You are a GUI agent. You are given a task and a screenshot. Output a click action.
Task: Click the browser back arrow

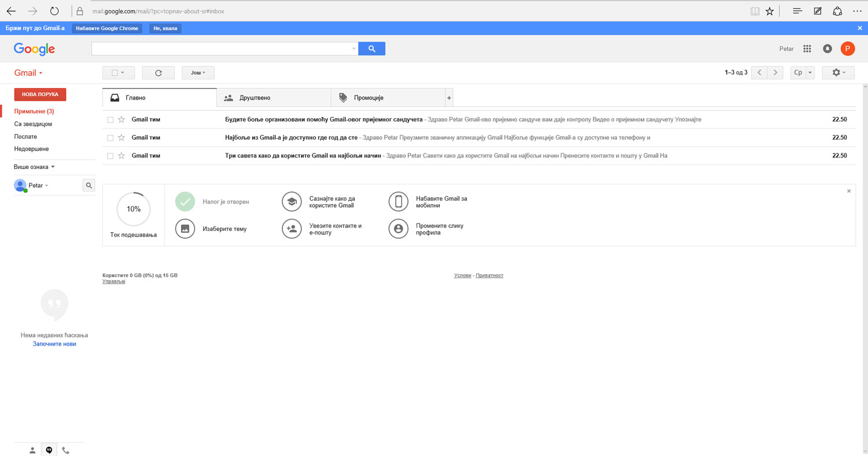pyautogui.click(x=11, y=11)
